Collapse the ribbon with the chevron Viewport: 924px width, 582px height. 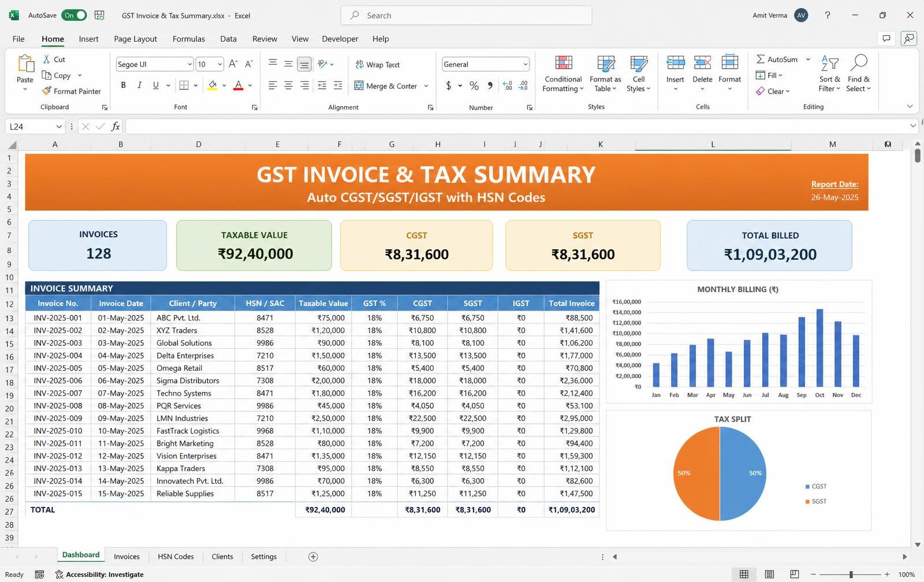coord(910,106)
